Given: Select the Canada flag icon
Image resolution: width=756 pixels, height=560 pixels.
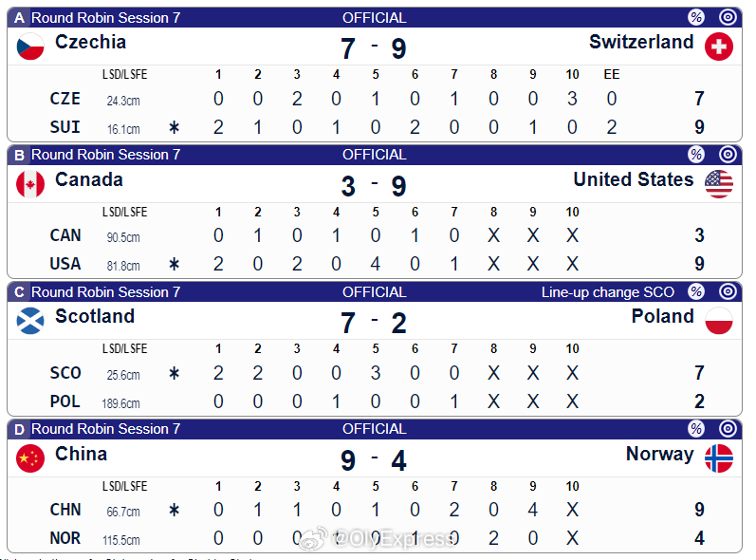Looking at the screenshot, I should click(30, 184).
